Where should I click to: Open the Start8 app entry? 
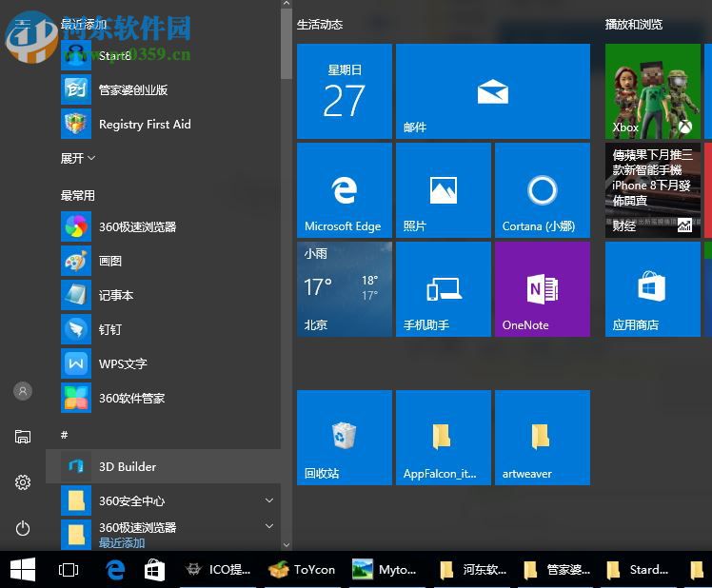[163, 55]
